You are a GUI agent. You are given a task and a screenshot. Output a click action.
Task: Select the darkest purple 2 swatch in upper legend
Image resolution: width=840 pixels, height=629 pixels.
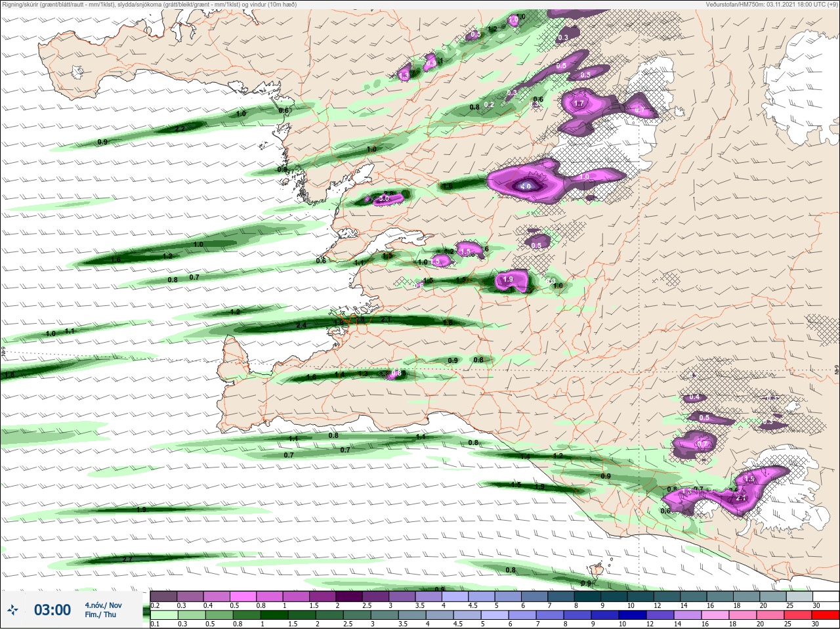[350, 596]
